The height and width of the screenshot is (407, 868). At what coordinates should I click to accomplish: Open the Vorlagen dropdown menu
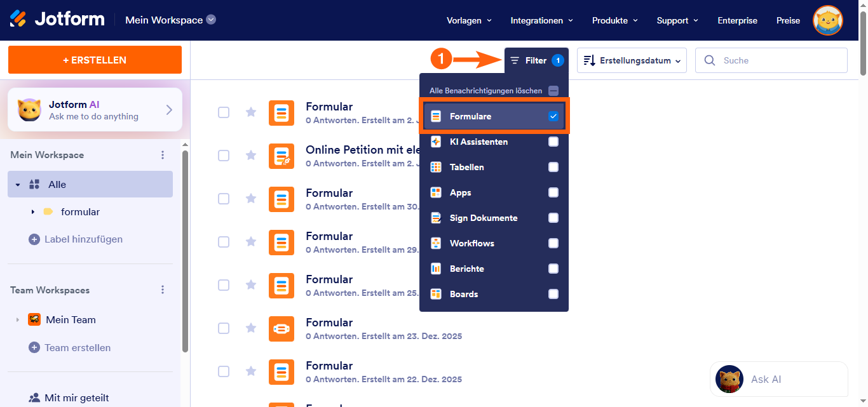(x=470, y=20)
